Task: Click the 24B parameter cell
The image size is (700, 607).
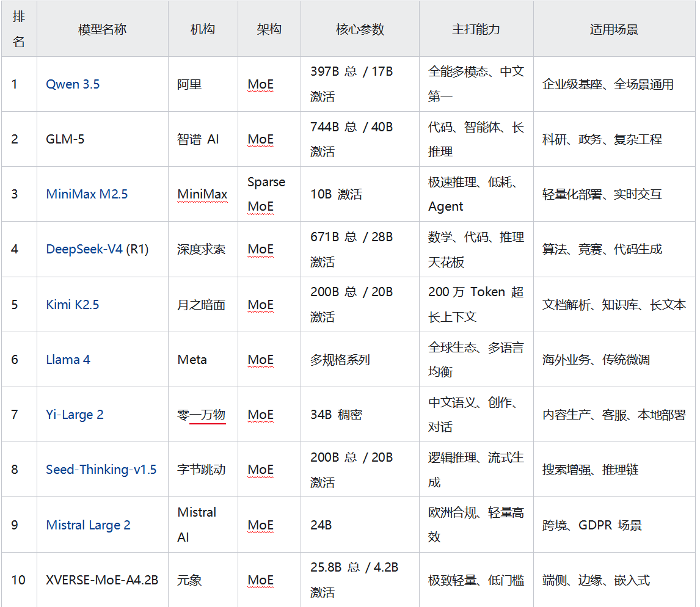Action: [x=360, y=525]
